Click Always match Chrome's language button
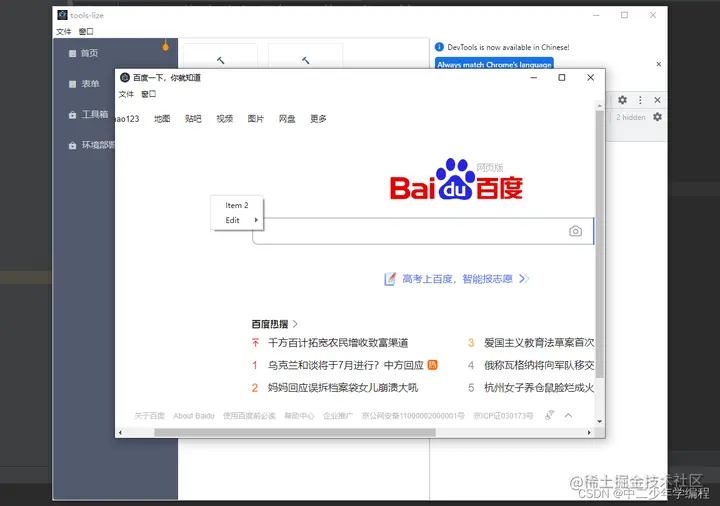The height and width of the screenshot is (506, 720). pyautogui.click(x=494, y=64)
